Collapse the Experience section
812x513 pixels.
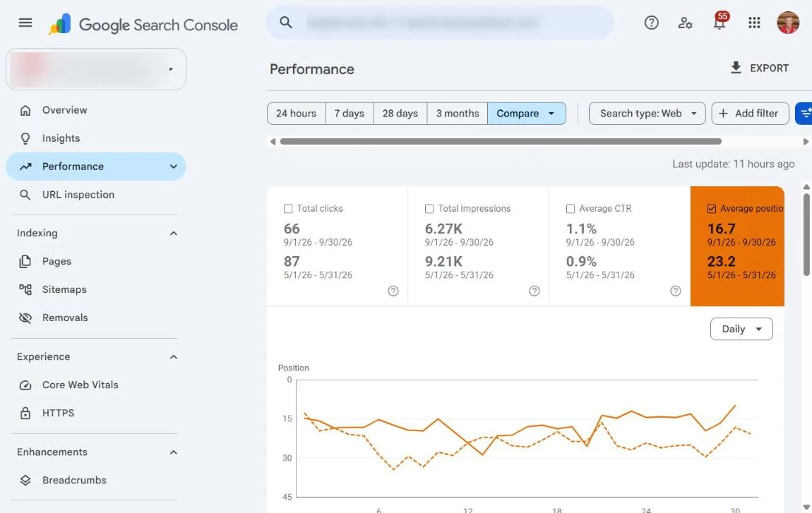coord(174,357)
